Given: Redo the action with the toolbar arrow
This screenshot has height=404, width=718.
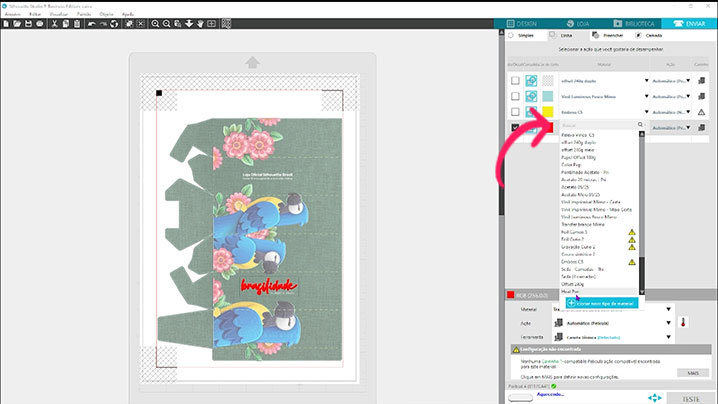Looking at the screenshot, I should tap(103, 23).
